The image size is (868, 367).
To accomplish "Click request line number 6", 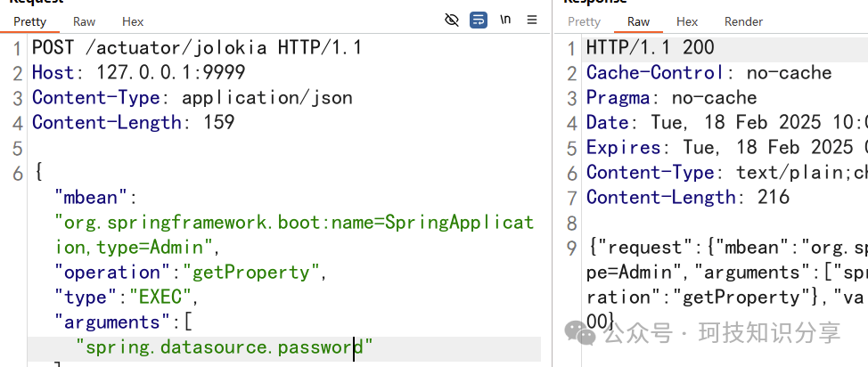I will coord(18,173).
